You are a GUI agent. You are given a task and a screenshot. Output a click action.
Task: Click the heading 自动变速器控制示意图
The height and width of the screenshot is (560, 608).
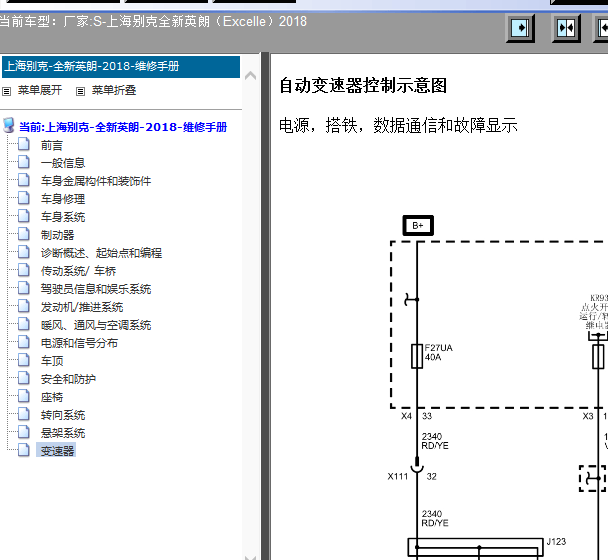click(x=363, y=85)
